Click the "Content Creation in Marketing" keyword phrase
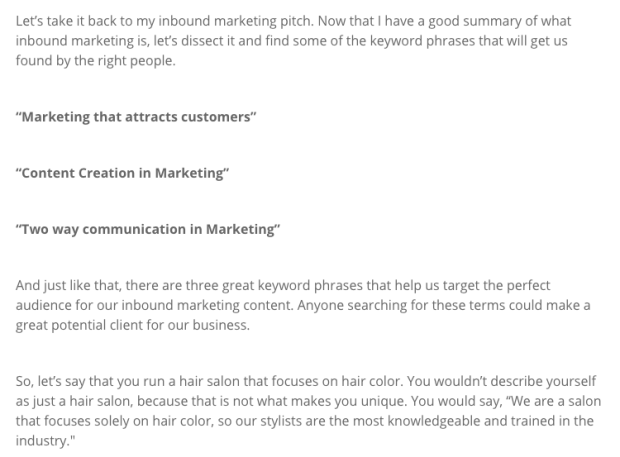The height and width of the screenshot is (457, 620). (x=123, y=173)
